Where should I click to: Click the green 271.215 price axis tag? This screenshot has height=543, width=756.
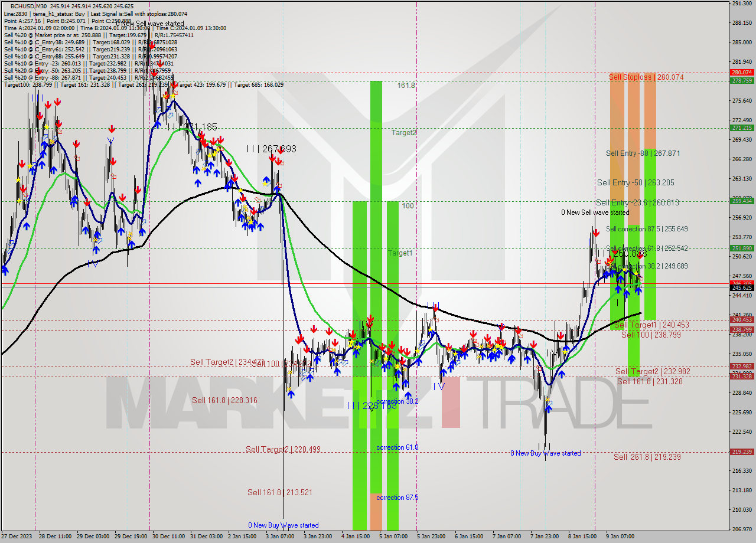pyautogui.click(x=741, y=128)
